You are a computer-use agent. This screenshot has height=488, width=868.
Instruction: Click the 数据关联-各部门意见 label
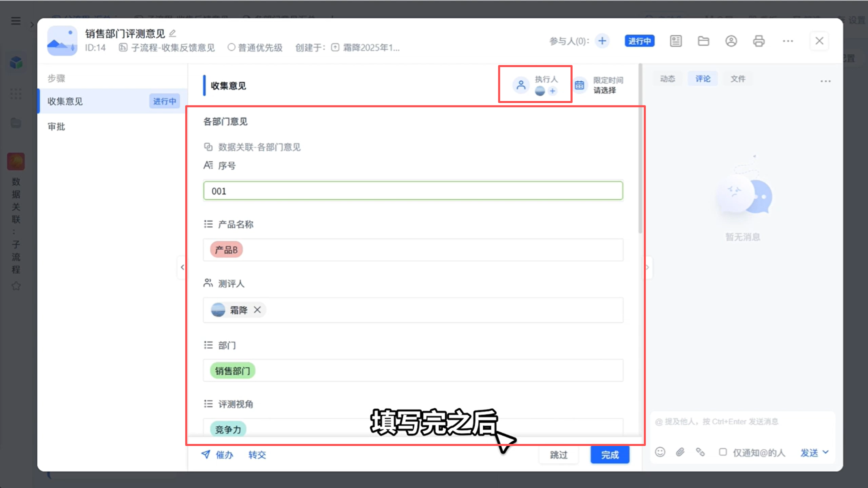pyautogui.click(x=259, y=147)
